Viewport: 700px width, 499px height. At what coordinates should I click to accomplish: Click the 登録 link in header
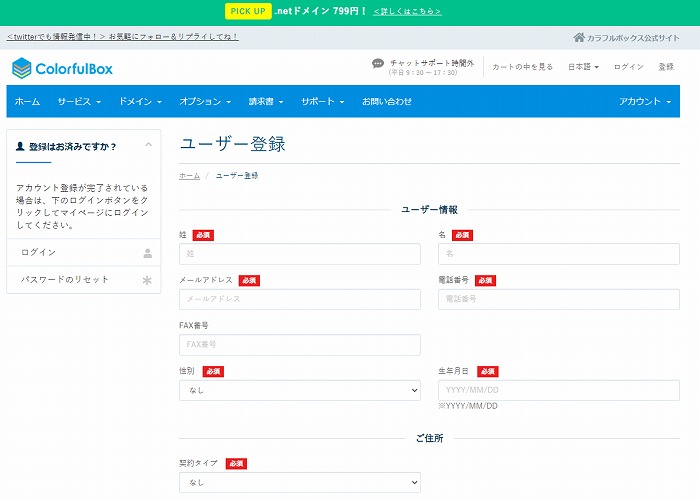tap(666, 67)
